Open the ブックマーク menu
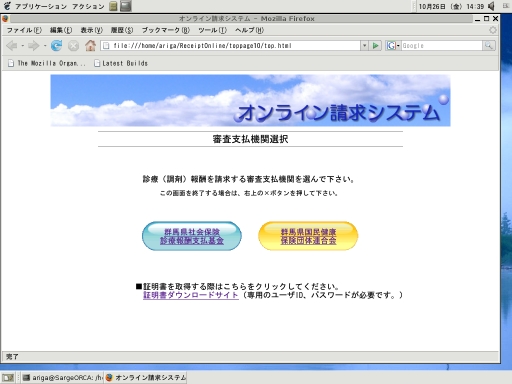 coord(166,30)
